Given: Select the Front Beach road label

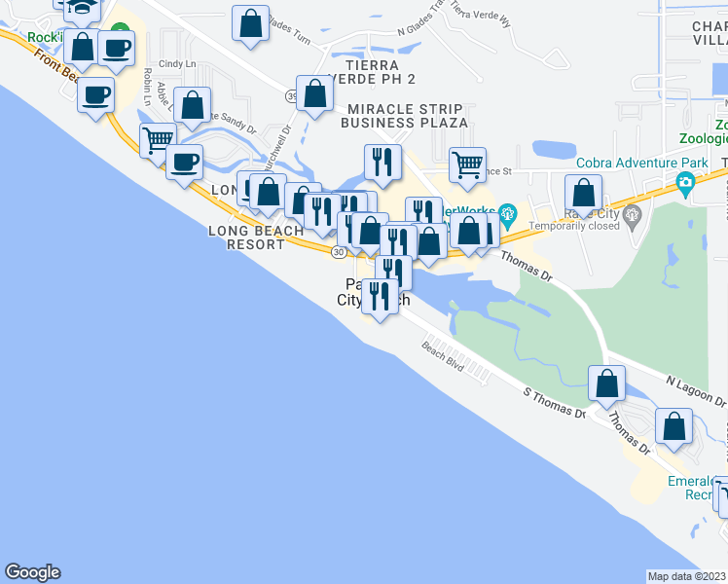Looking at the screenshot, I should tap(57, 65).
